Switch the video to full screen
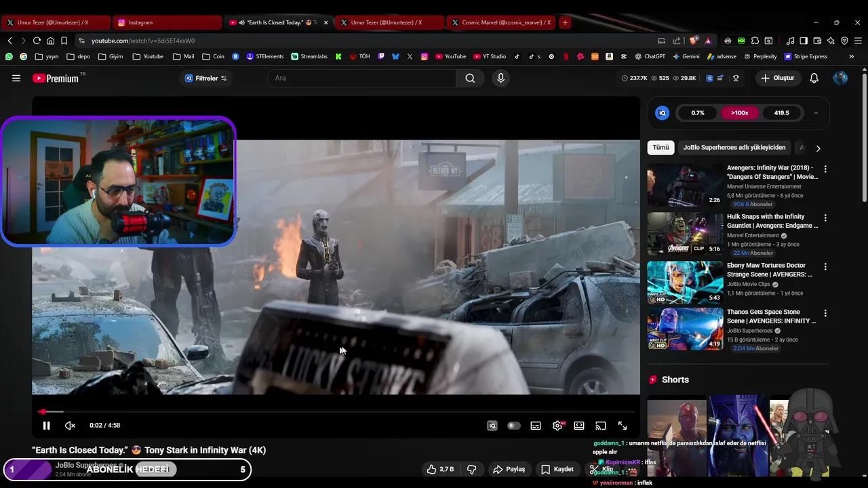Image resolution: width=868 pixels, height=488 pixels. click(623, 426)
